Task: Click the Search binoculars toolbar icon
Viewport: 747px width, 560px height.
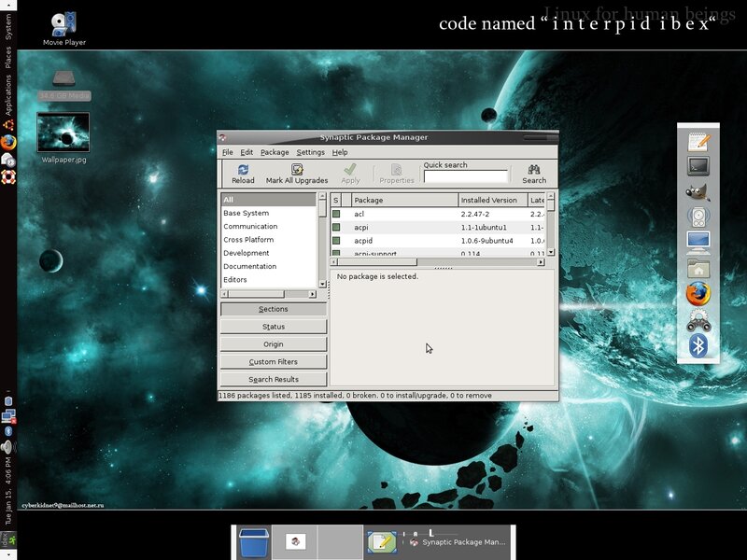Action: point(534,174)
